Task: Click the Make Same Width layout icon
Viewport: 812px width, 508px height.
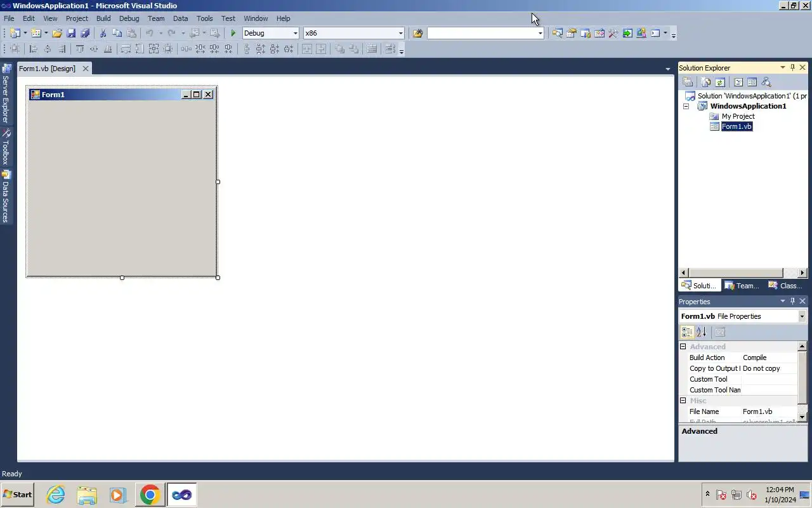Action: [126, 49]
